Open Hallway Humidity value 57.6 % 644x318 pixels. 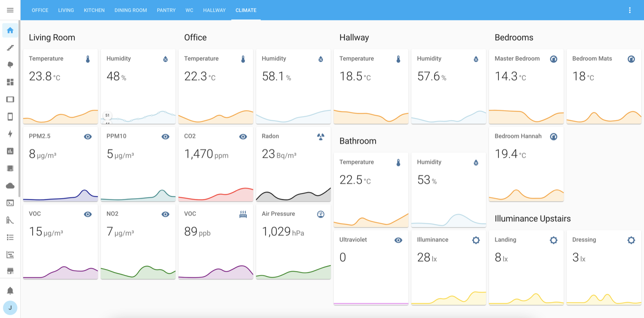pos(432,76)
